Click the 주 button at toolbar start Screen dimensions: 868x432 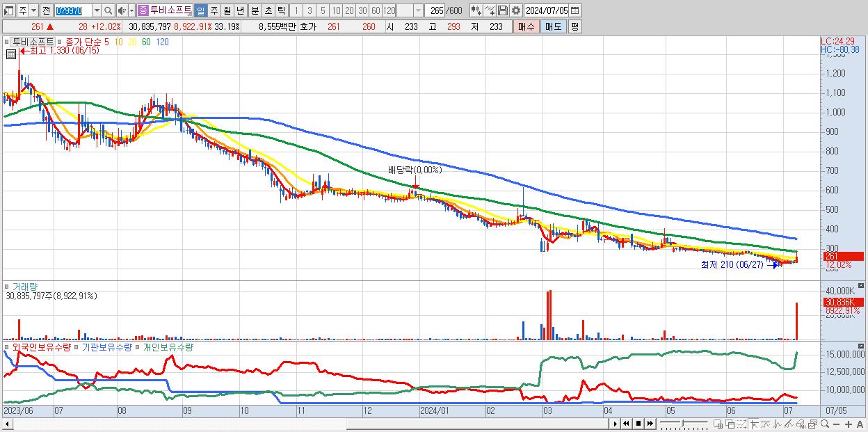coord(23,10)
